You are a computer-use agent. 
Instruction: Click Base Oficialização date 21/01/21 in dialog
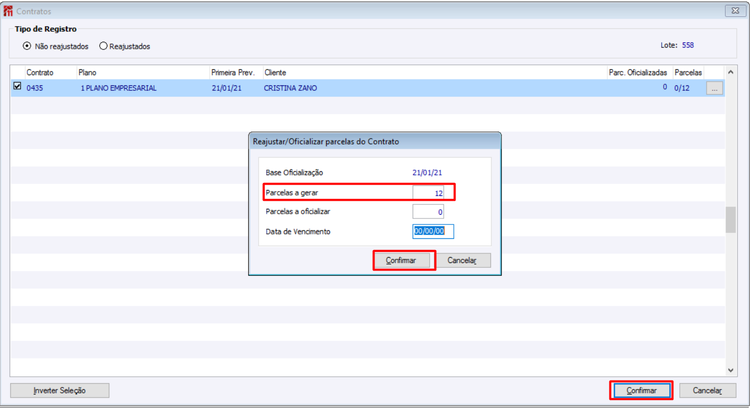click(427, 173)
